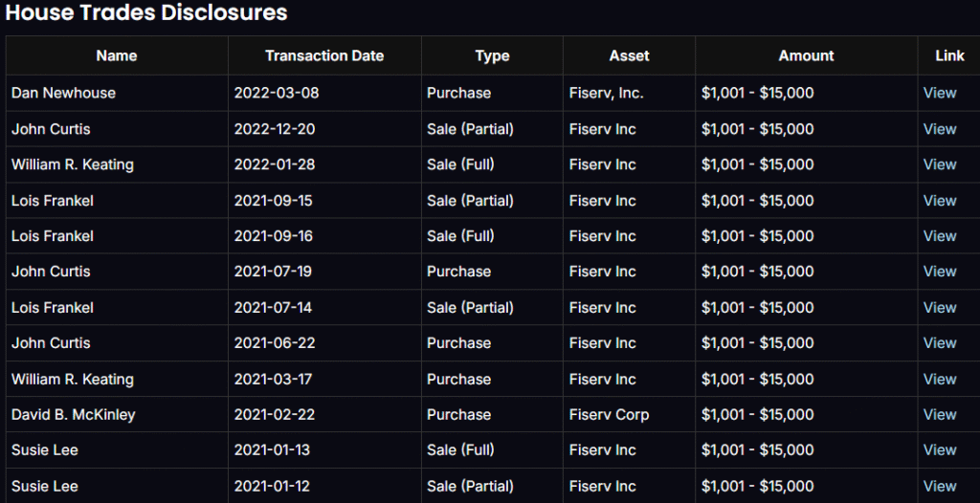Click the Amount column header
The image size is (980, 503).
[x=806, y=56]
